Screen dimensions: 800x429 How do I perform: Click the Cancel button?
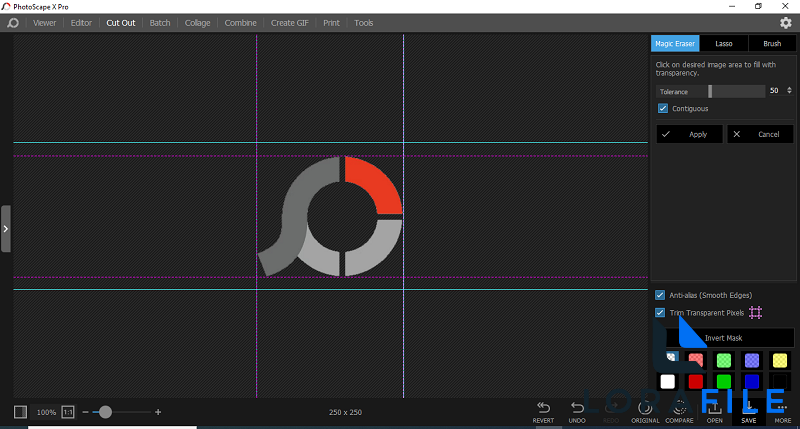pos(760,134)
